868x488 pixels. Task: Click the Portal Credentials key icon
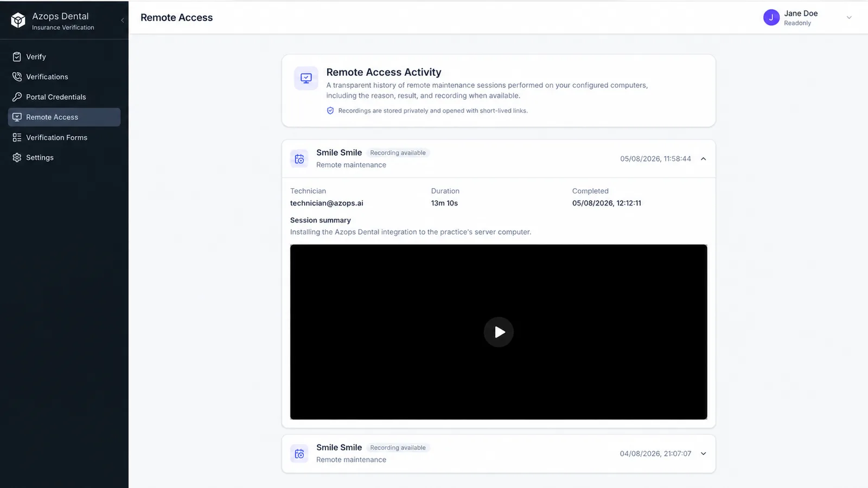(x=17, y=97)
